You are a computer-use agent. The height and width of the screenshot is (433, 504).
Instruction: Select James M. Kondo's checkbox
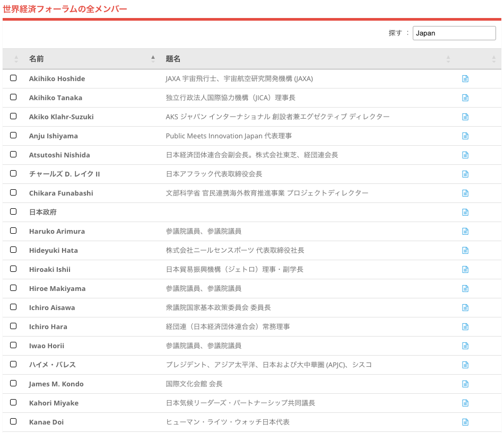13,383
